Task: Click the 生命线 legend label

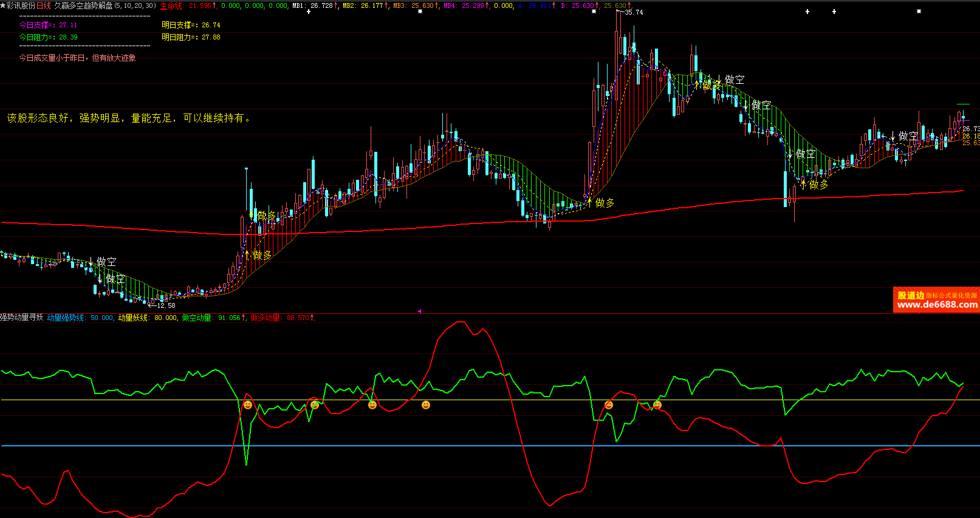Action: click(x=171, y=5)
